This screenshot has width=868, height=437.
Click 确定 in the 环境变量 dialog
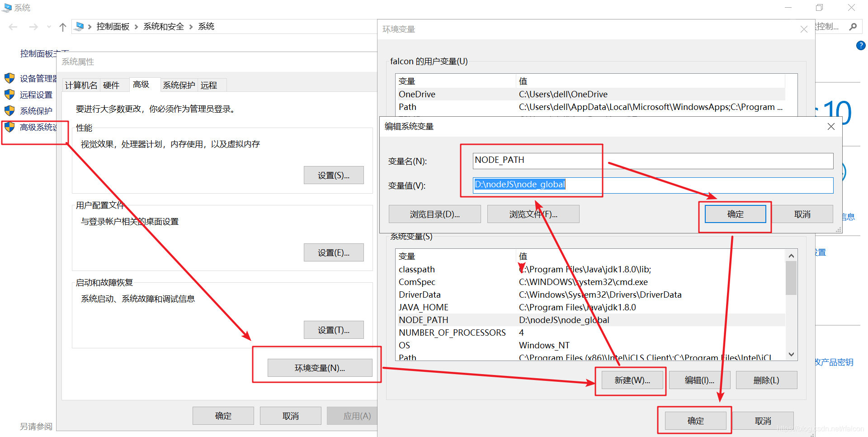[x=695, y=421]
